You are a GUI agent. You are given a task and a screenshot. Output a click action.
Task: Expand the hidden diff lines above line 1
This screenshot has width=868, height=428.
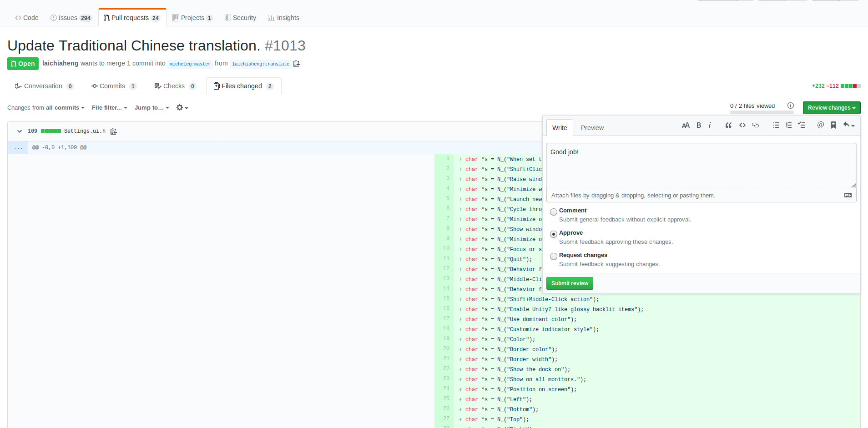pos(18,148)
